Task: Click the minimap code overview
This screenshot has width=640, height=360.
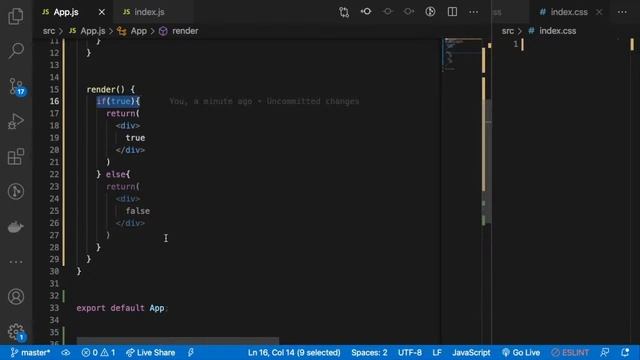Action: 462,55
